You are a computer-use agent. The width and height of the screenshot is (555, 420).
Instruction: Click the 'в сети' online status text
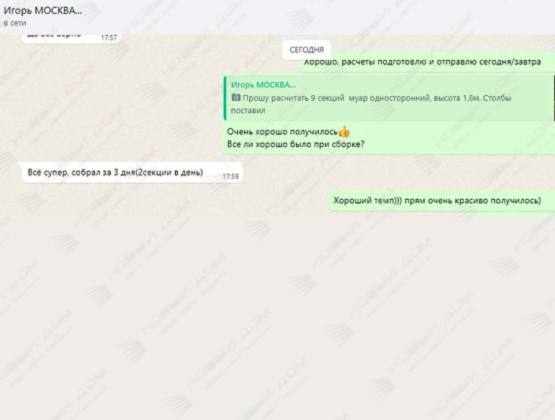[15, 23]
